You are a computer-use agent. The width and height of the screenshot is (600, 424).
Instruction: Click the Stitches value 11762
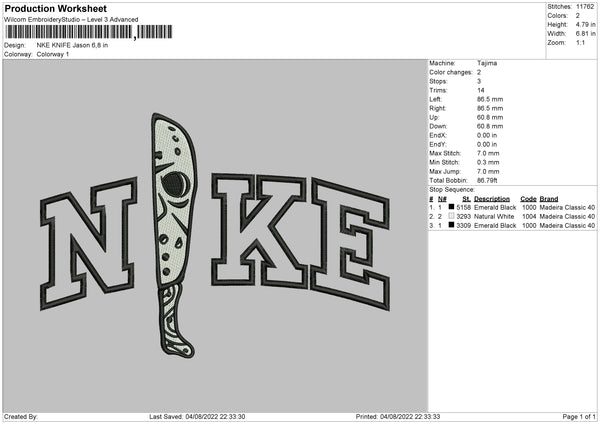(585, 7)
